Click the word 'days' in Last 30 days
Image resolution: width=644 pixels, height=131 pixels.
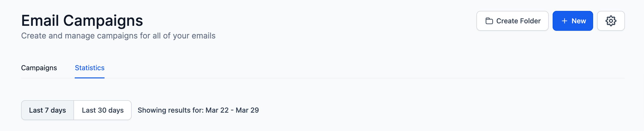coord(116,110)
